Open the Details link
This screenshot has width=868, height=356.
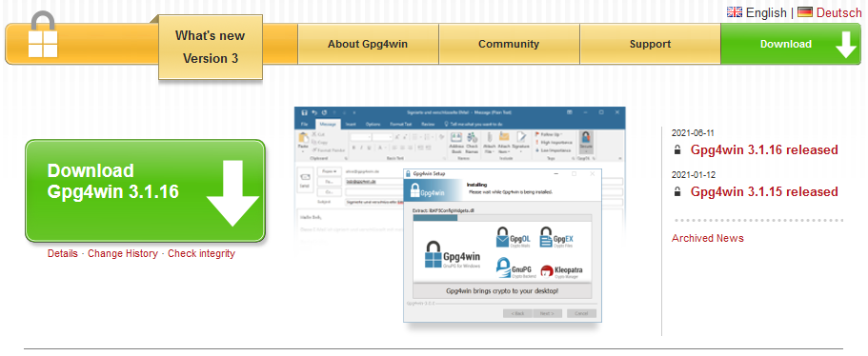click(63, 254)
